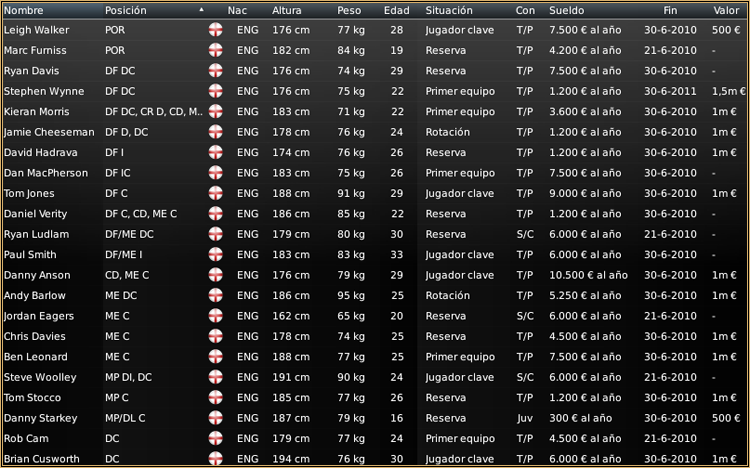The image size is (750, 468).
Task: Open player Dan MacPherson
Action: pyautogui.click(x=46, y=173)
